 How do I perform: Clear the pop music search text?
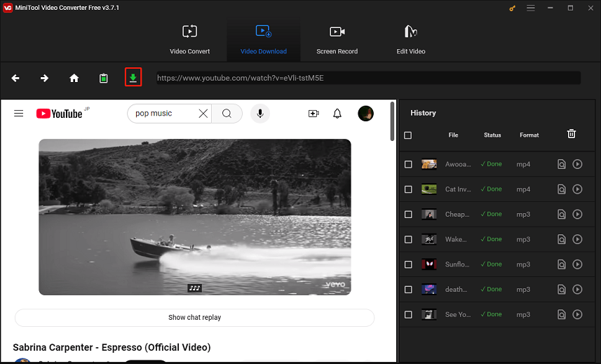point(203,114)
